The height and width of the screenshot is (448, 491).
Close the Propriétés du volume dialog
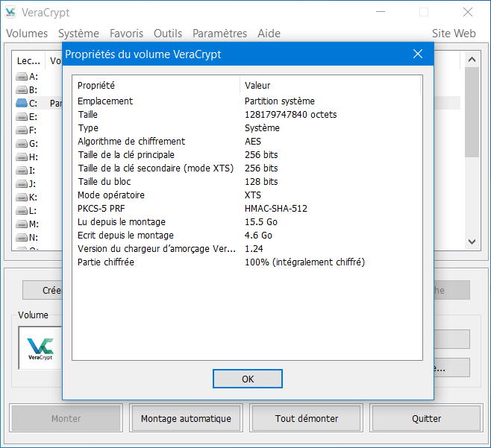[418, 54]
